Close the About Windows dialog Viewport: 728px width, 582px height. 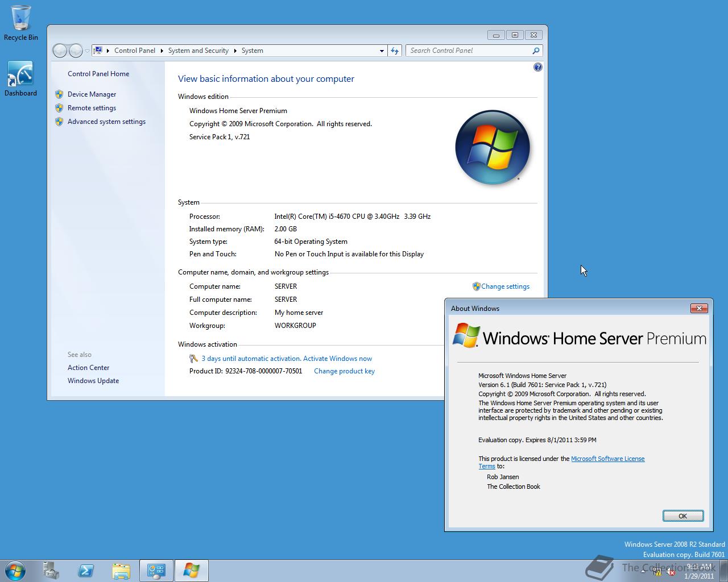699,308
